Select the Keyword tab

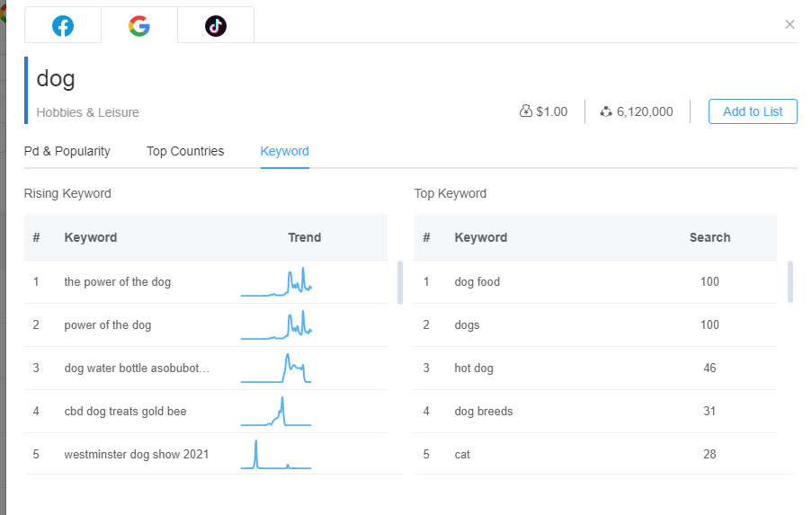pos(285,151)
